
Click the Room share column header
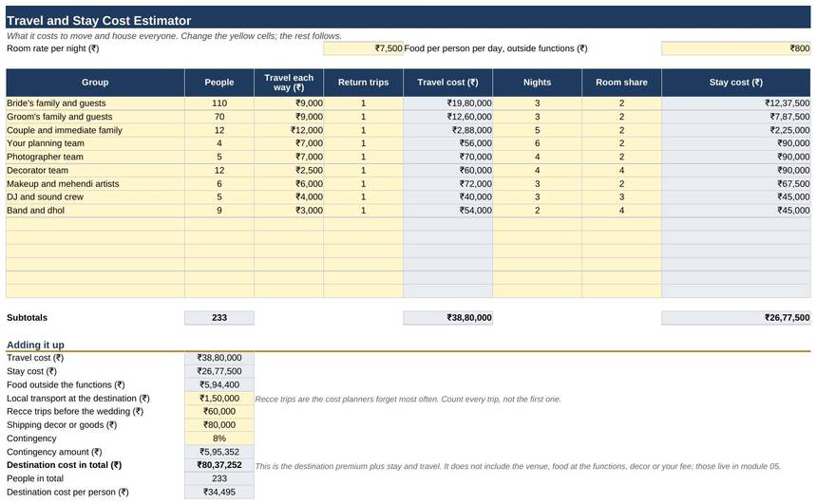[x=621, y=83]
